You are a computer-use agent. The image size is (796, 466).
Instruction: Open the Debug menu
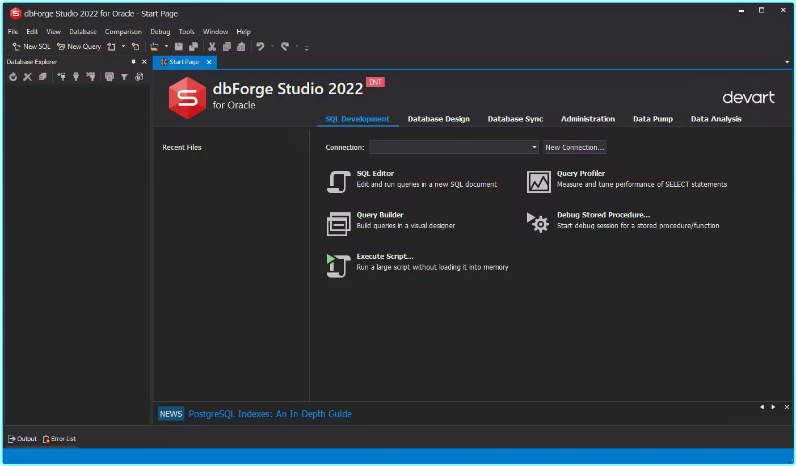160,31
